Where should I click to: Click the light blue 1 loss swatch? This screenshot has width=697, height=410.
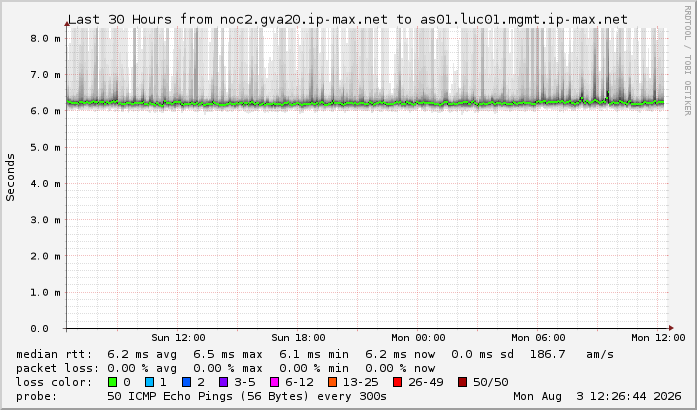click(x=149, y=382)
